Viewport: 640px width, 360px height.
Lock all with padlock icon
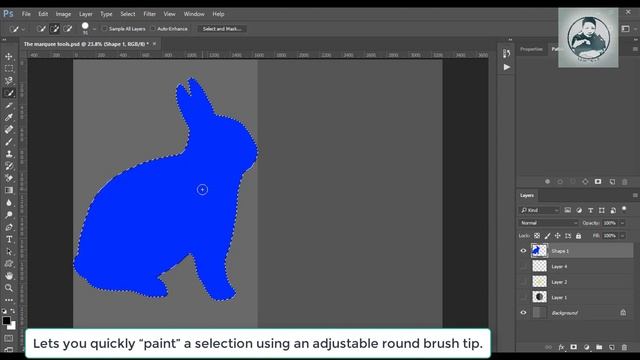[578, 236]
